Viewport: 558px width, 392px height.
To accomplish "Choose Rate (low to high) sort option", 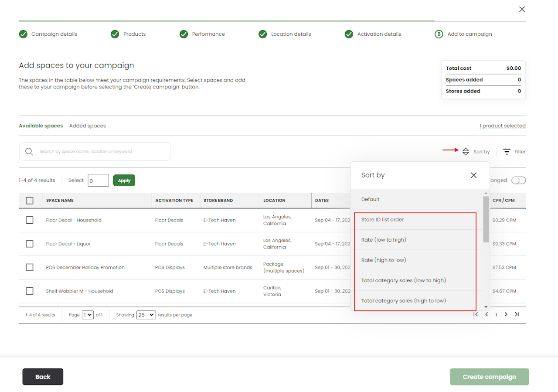I will pyautogui.click(x=384, y=240).
